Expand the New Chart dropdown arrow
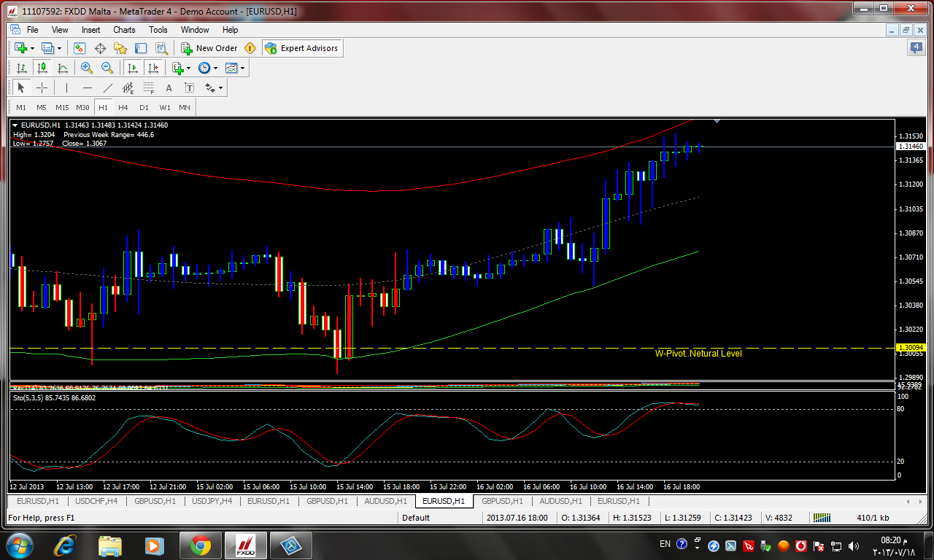Viewport: 934px width, 560px height. 32,48
